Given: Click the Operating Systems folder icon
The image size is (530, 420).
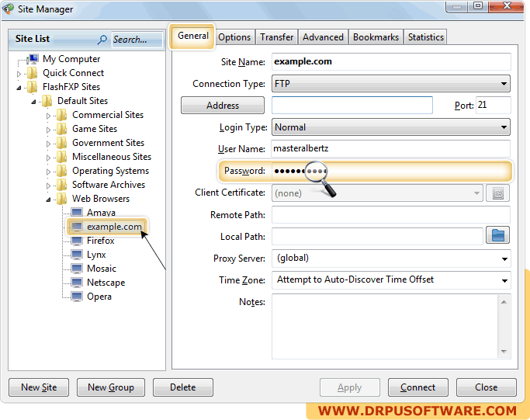Looking at the screenshot, I should (62, 171).
